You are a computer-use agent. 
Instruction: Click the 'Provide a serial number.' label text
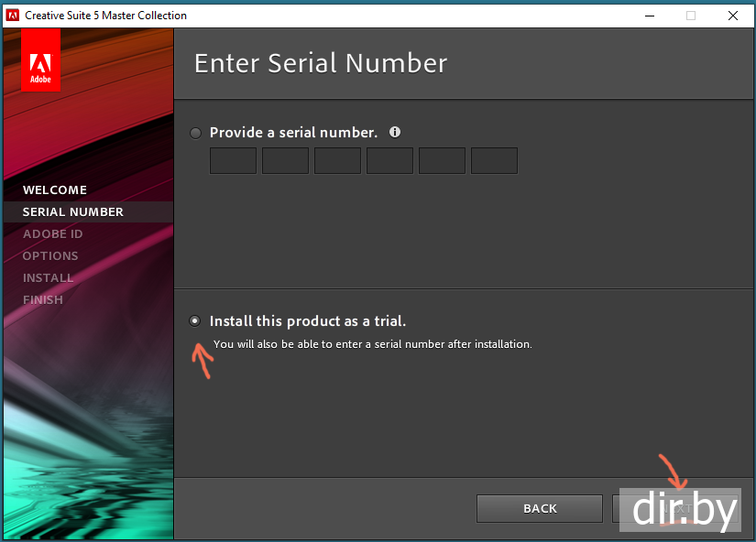pos(293,133)
